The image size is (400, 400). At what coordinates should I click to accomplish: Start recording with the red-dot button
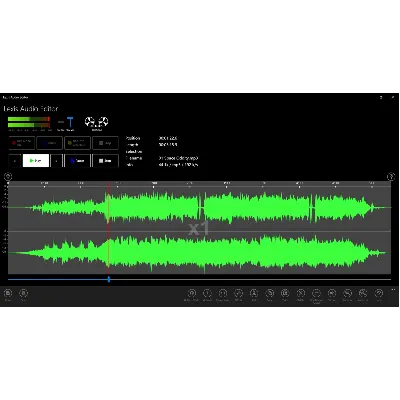click(21, 143)
